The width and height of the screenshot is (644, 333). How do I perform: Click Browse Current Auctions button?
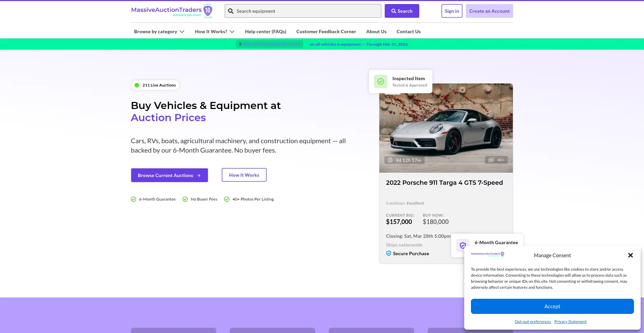click(x=169, y=175)
